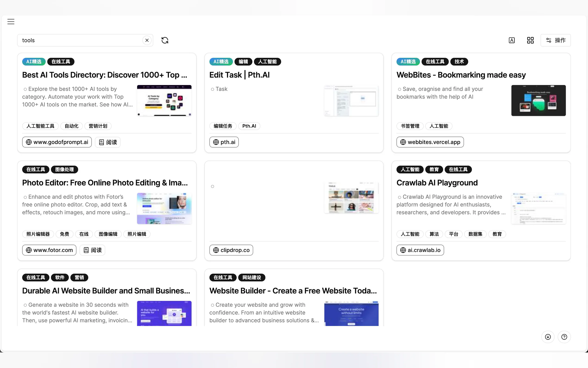588x368 pixels.
Task: Click the download arrow circle icon
Action: click(548, 337)
